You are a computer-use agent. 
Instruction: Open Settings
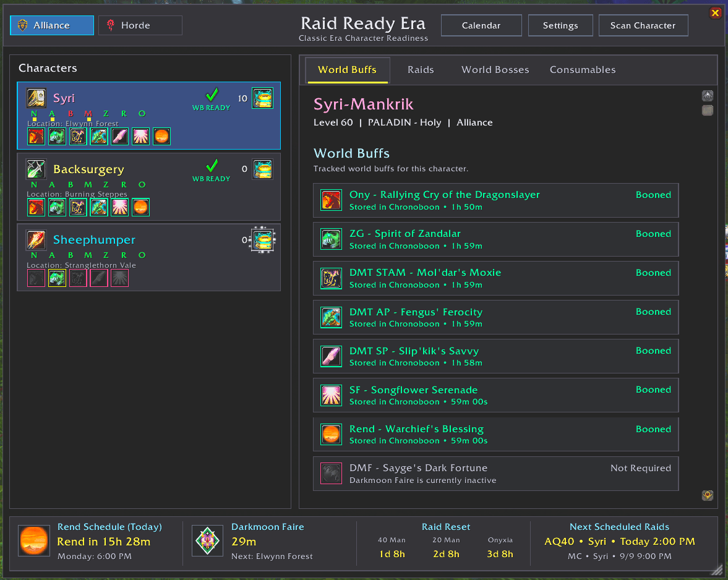point(560,25)
